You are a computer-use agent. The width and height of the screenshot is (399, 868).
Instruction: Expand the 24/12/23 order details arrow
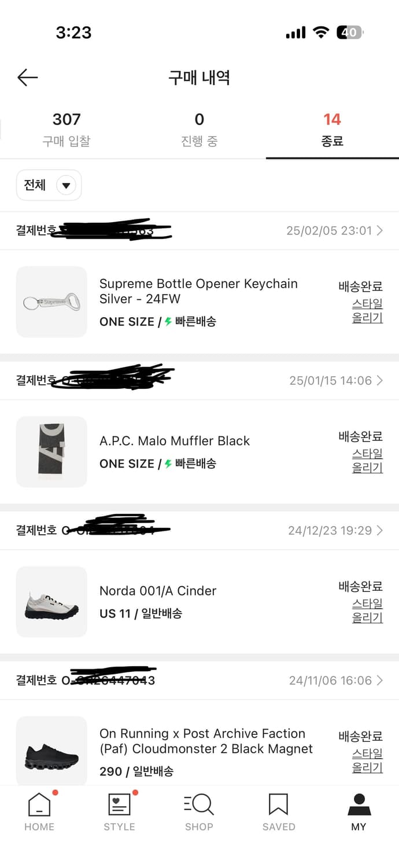(380, 529)
